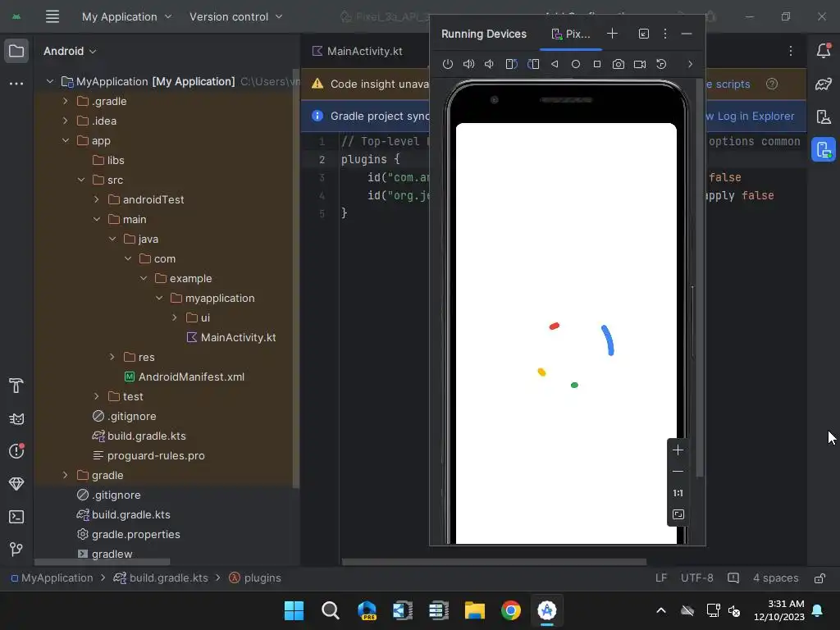Rotate the emulator right
Image resolution: width=840 pixels, height=630 pixels.
point(533,64)
